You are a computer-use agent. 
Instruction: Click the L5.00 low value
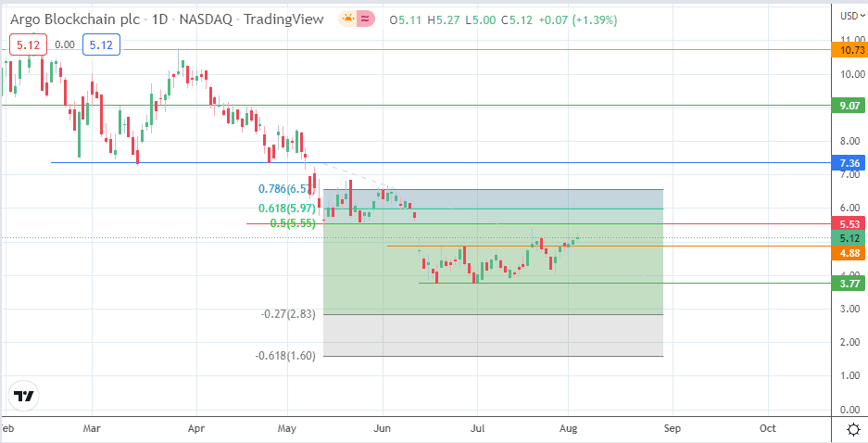coord(481,20)
